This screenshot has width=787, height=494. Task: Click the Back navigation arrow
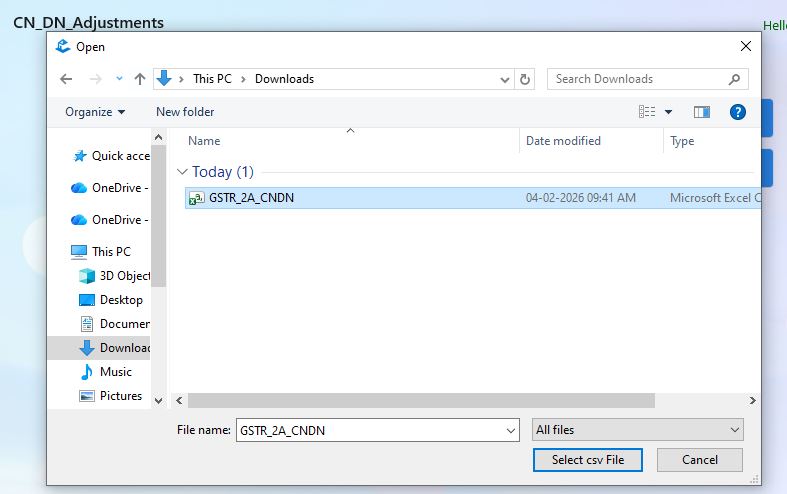pos(66,79)
